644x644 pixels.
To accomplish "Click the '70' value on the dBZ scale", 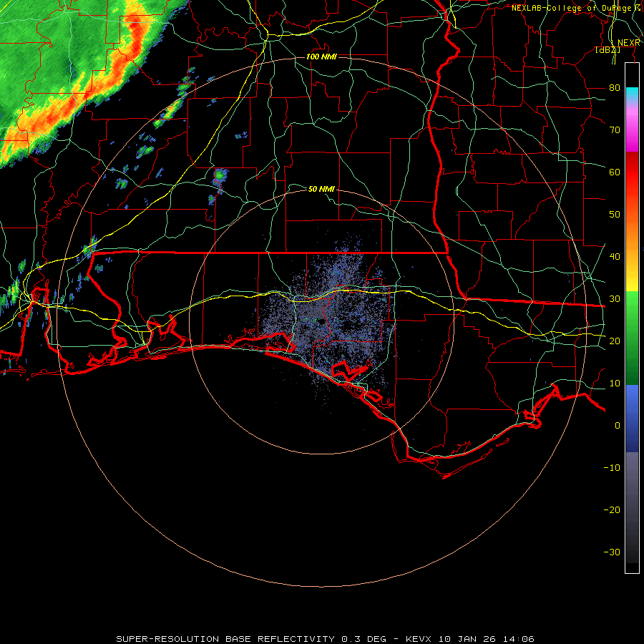I will [615, 130].
